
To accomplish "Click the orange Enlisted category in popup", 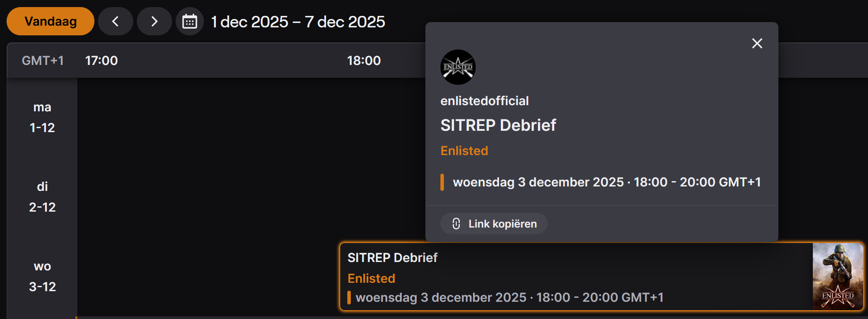I will (x=464, y=151).
